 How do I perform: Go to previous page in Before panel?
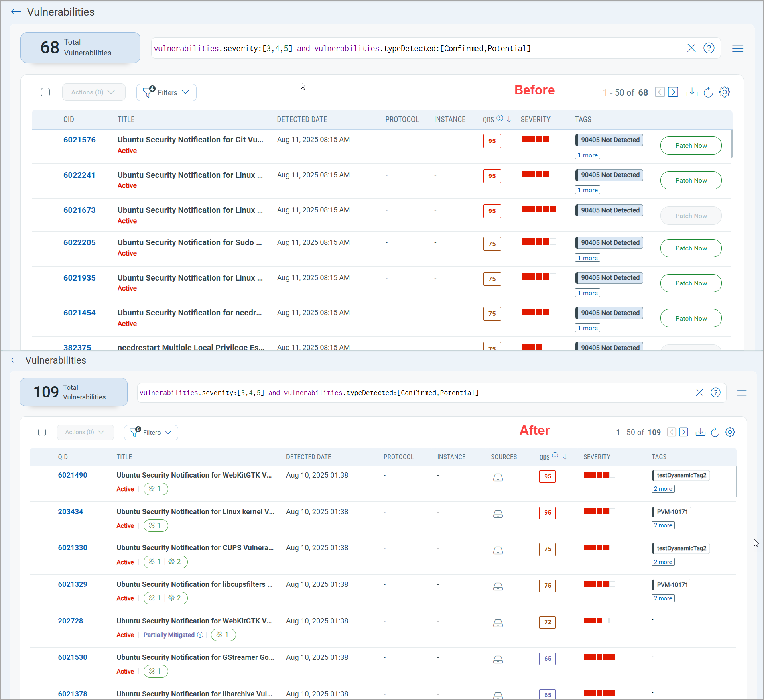(660, 92)
